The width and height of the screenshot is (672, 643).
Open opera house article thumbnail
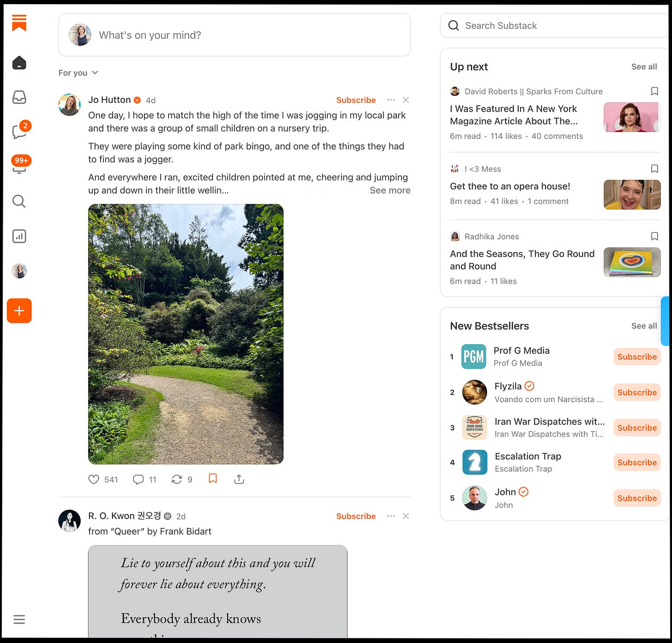(x=632, y=195)
